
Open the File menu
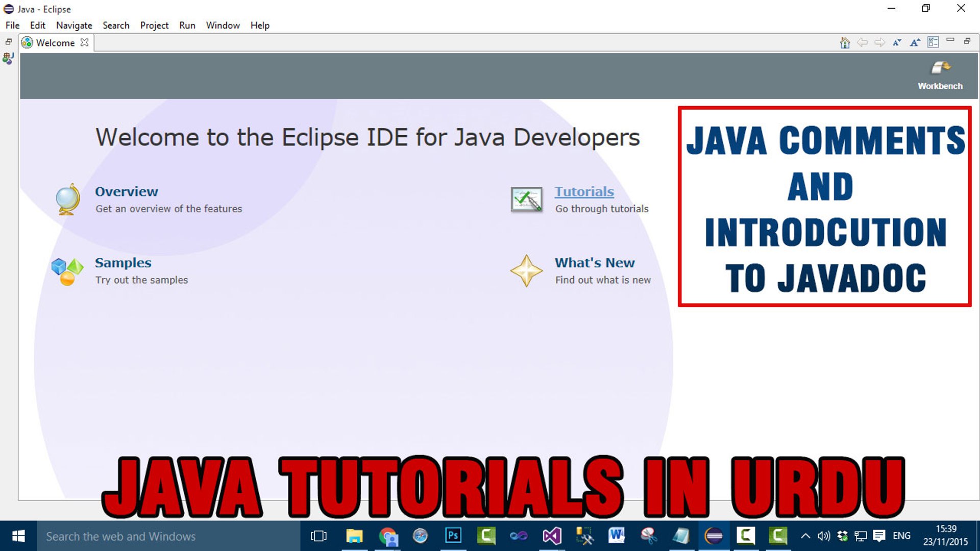12,25
